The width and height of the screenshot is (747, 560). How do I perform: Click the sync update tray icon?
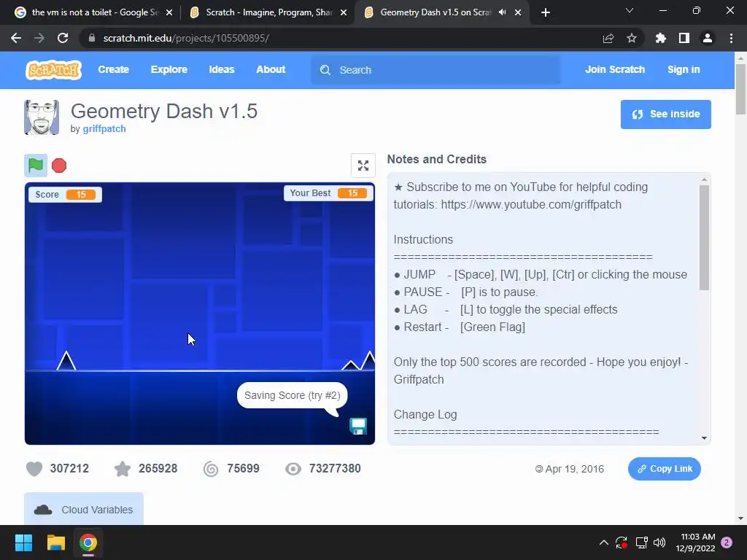tap(622, 542)
